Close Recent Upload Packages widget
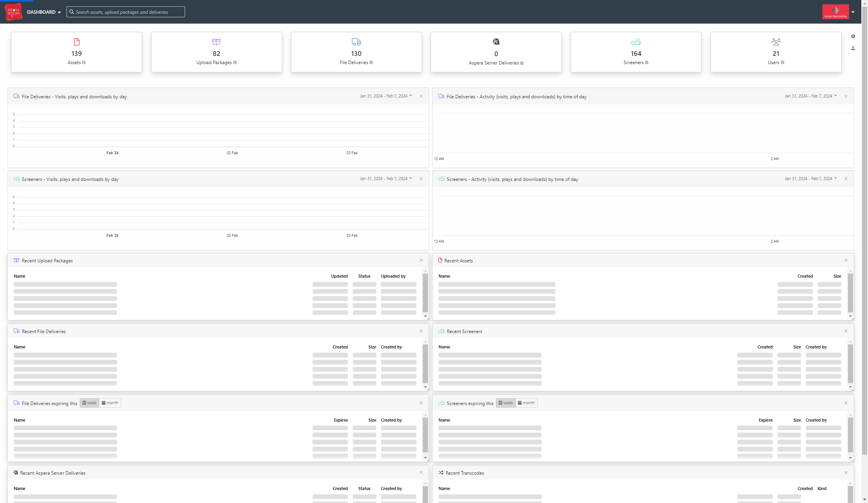This screenshot has width=868, height=503. [421, 260]
